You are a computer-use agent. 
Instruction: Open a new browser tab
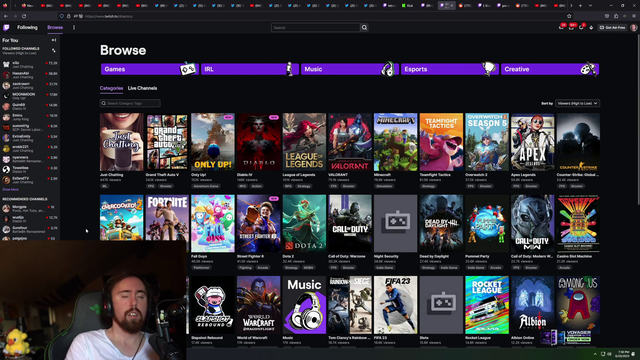[580, 6]
